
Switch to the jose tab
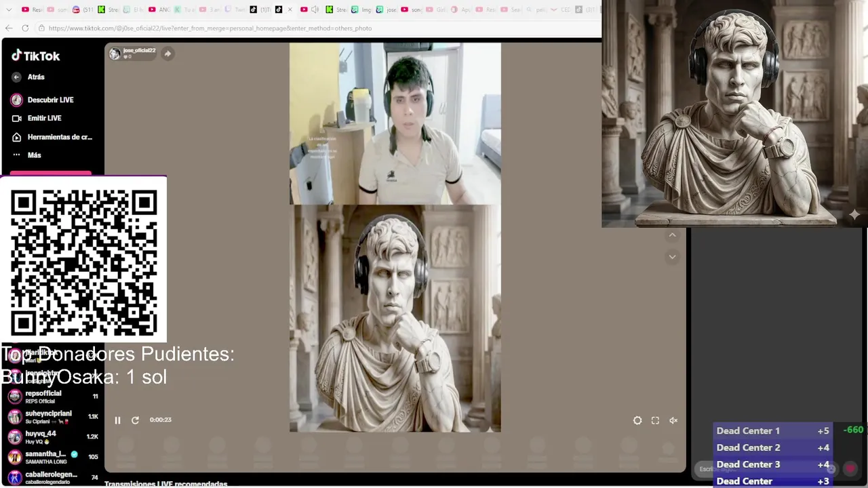(387, 9)
